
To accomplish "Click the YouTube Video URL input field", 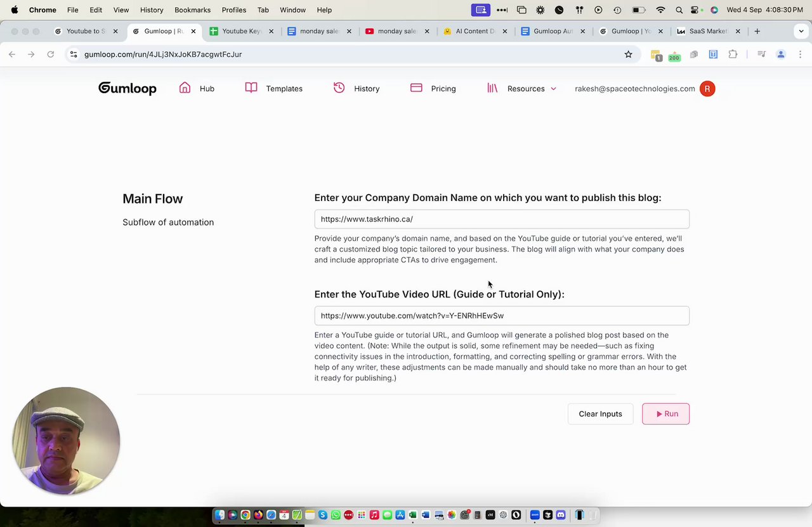I will point(502,315).
